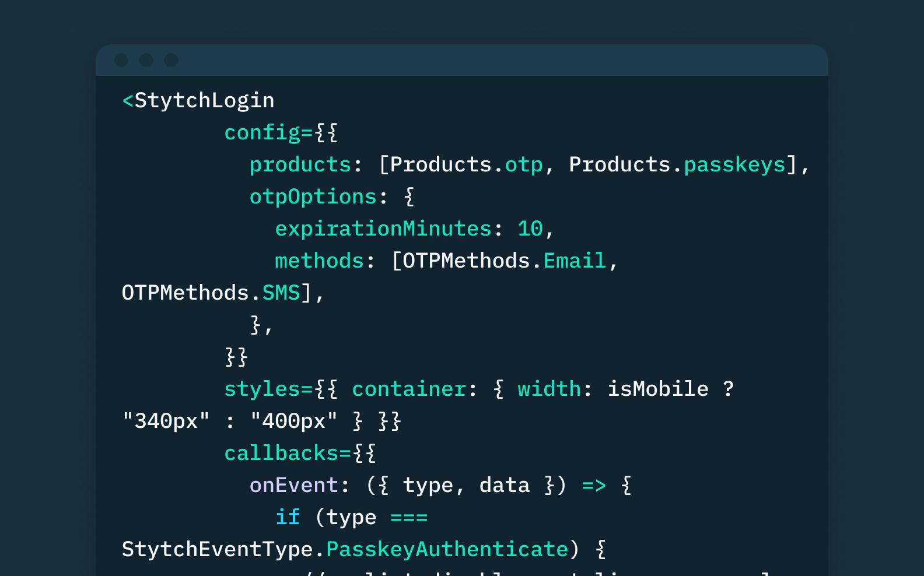Click the "data" parameter in onEvent
The width and height of the screenshot is (924, 576).
(x=505, y=485)
